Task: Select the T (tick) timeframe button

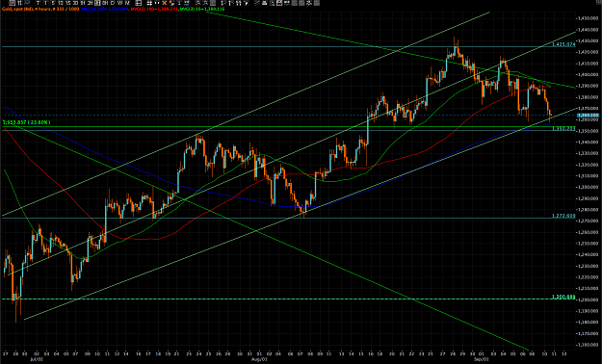Action: pos(38,3)
